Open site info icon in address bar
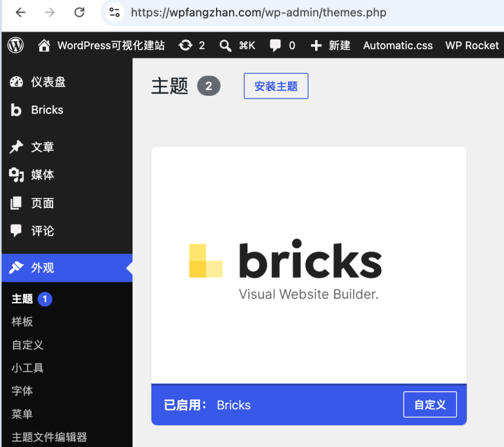The image size is (504, 447). 114,12
